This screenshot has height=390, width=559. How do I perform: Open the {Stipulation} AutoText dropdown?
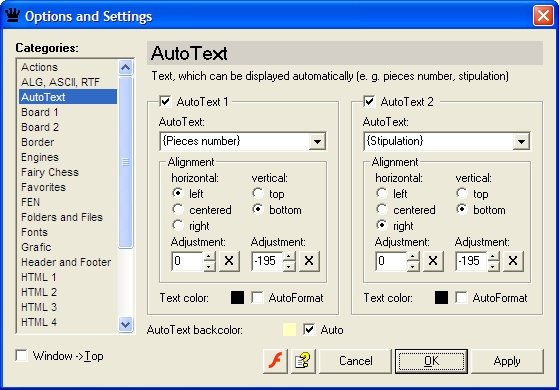click(521, 142)
